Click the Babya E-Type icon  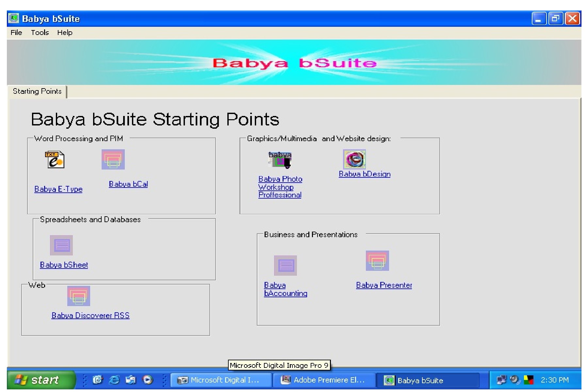pyautogui.click(x=55, y=160)
